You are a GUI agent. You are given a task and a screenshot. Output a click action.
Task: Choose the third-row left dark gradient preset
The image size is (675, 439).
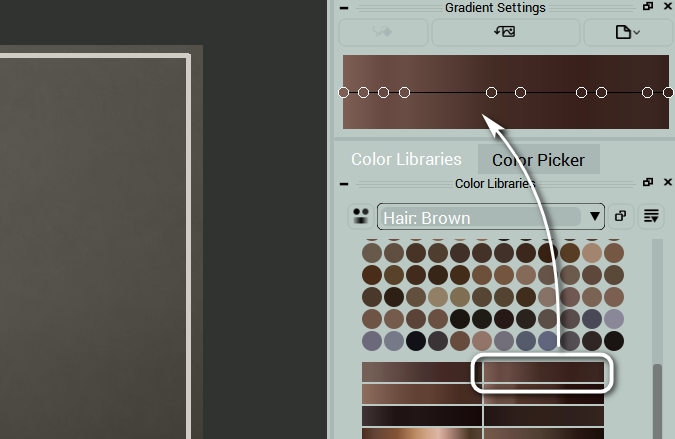422,416
